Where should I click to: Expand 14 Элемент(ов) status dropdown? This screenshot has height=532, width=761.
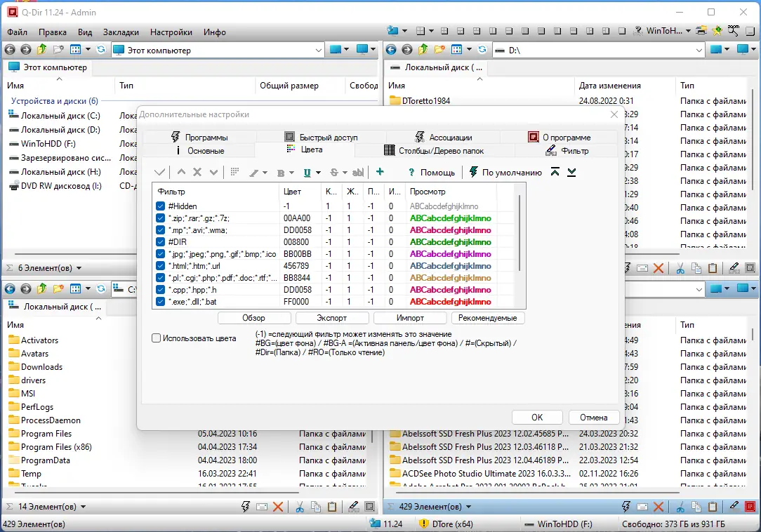click(x=83, y=507)
